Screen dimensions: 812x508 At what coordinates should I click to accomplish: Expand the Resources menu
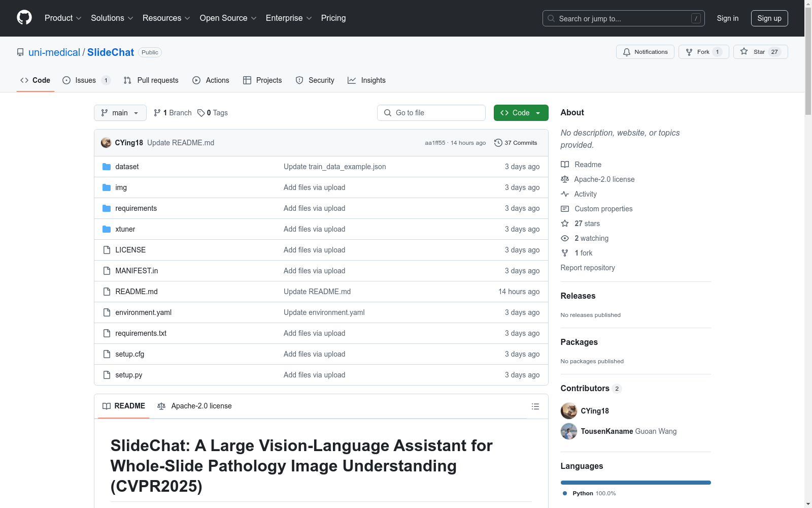pos(166,18)
